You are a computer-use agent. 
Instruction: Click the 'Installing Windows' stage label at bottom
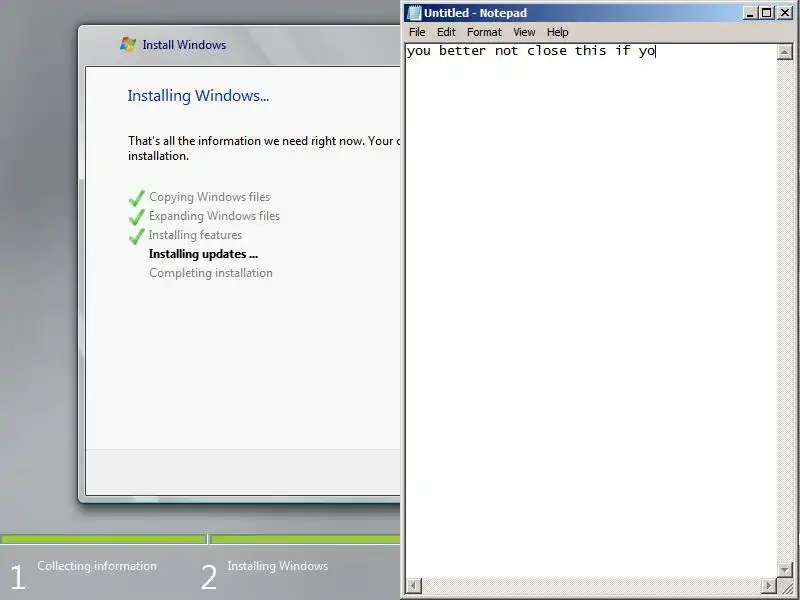point(278,566)
